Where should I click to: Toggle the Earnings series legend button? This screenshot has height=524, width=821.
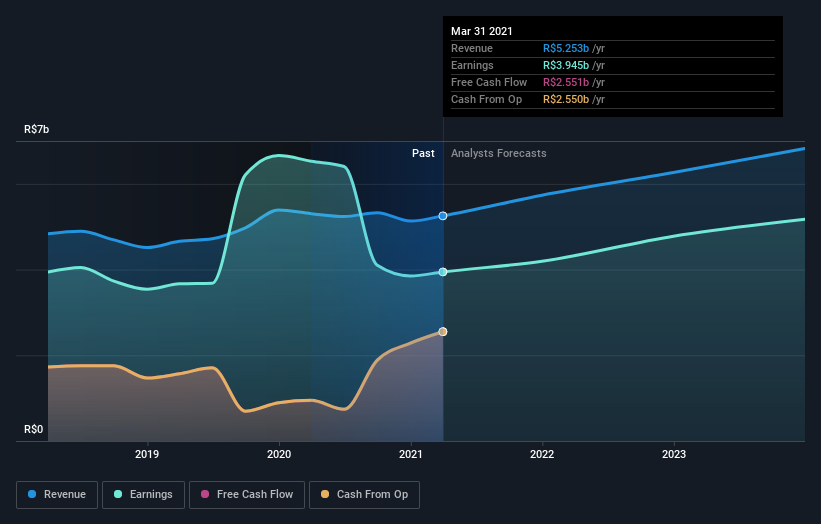coord(143,495)
